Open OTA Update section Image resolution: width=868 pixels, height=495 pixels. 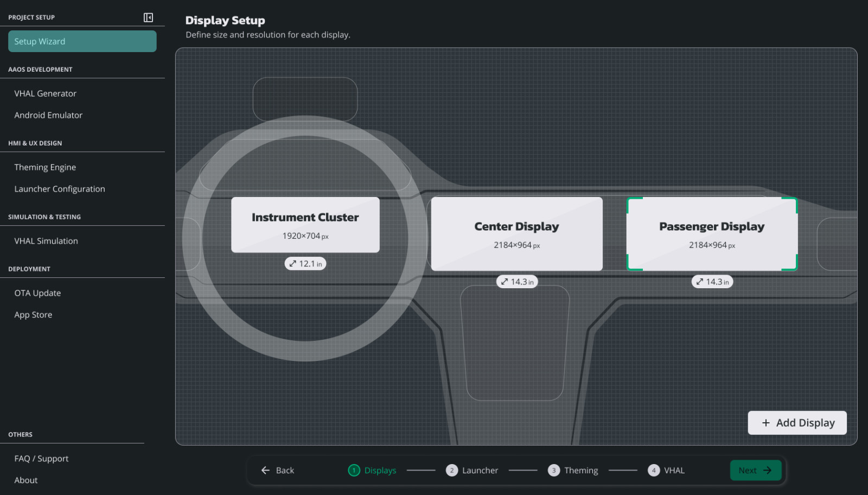click(37, 293)
